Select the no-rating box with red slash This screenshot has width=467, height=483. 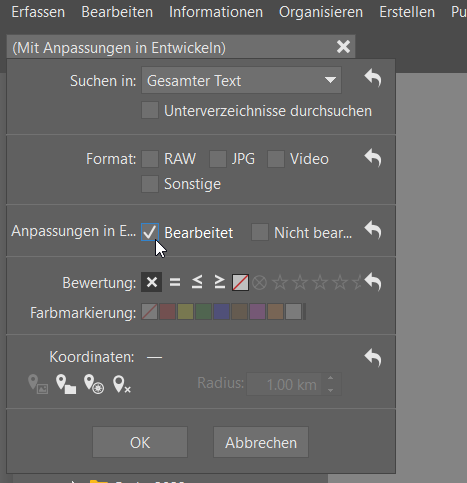(240, 283)
